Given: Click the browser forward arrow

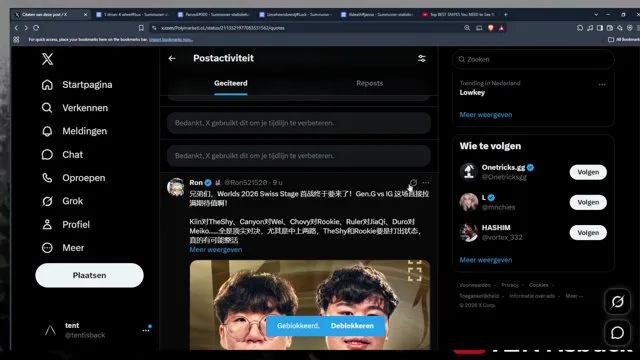Looking at the screenshot, I should 26,28.
